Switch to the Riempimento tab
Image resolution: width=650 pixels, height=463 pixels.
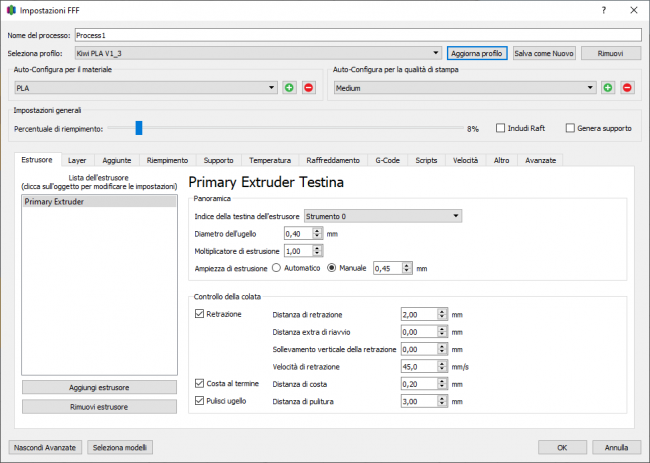tap(167, 160)
